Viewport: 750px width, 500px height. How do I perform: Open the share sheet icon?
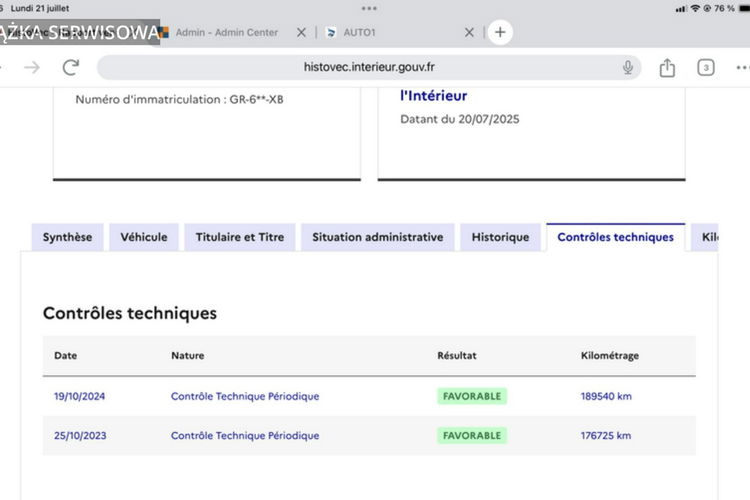tap(667, 67)
